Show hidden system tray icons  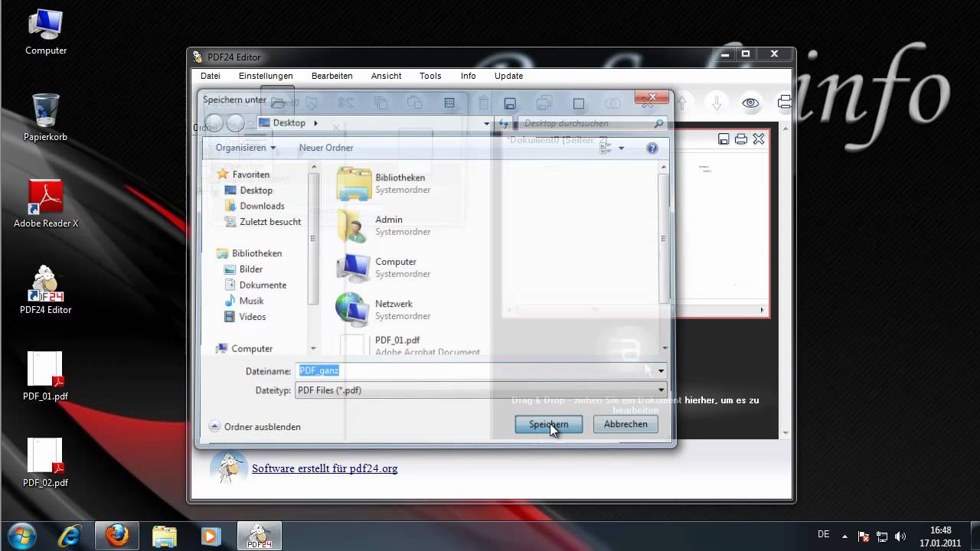[x=844, y=536]
